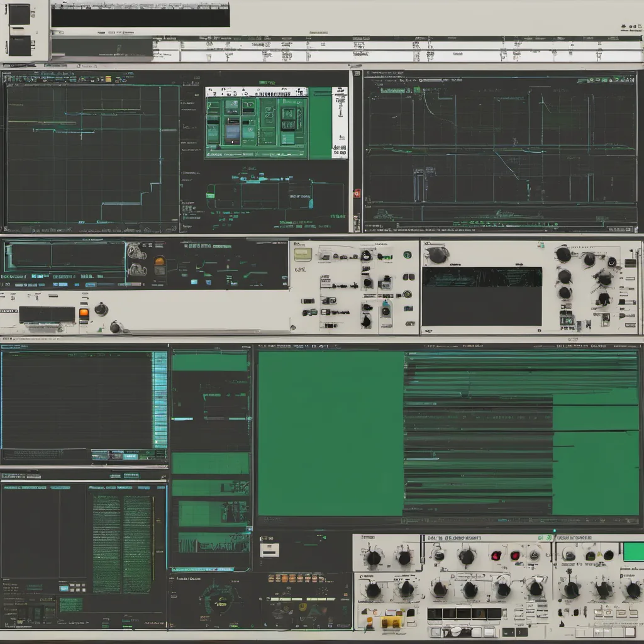Toggle the first red indicator light button
This screenshot has height=644, width=644.
[496, 555]
